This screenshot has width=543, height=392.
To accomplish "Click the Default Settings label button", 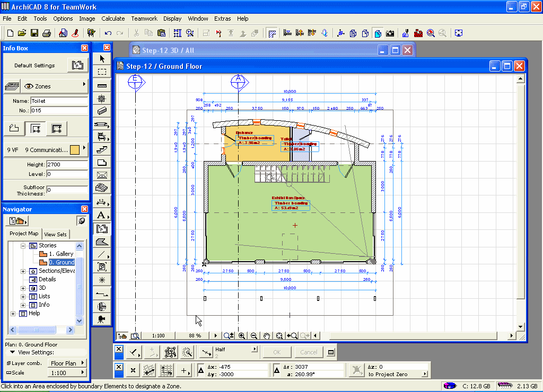I will coord(34,66).
